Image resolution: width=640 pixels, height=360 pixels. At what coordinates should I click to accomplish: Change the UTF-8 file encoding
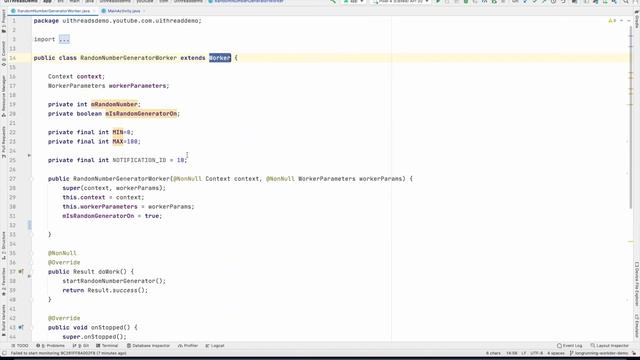click(536, 353)
